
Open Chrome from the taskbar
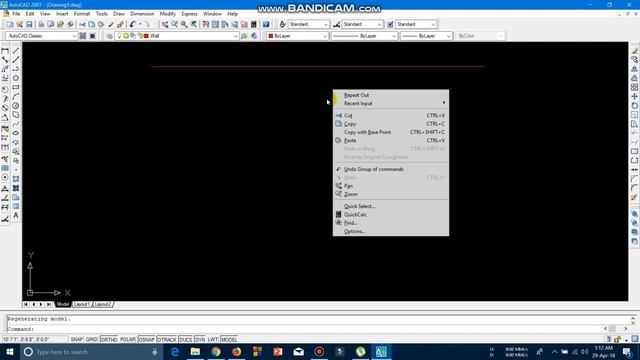point(216,352)
